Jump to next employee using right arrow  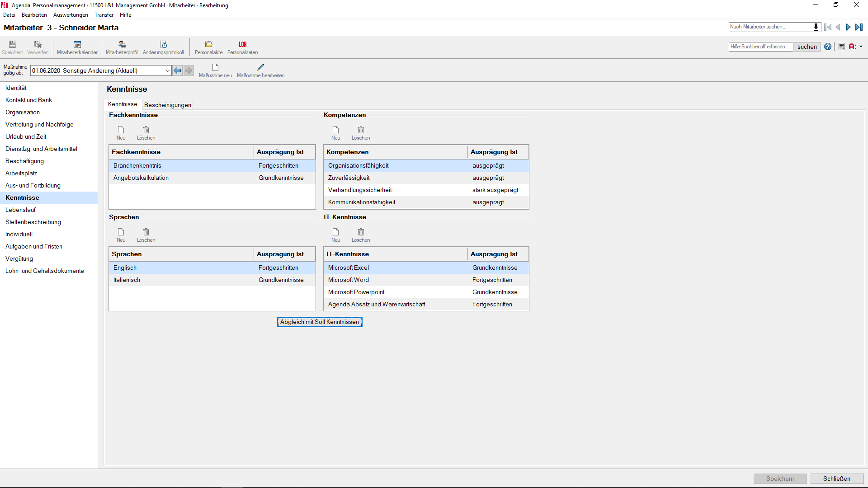[x=848, y=27]
